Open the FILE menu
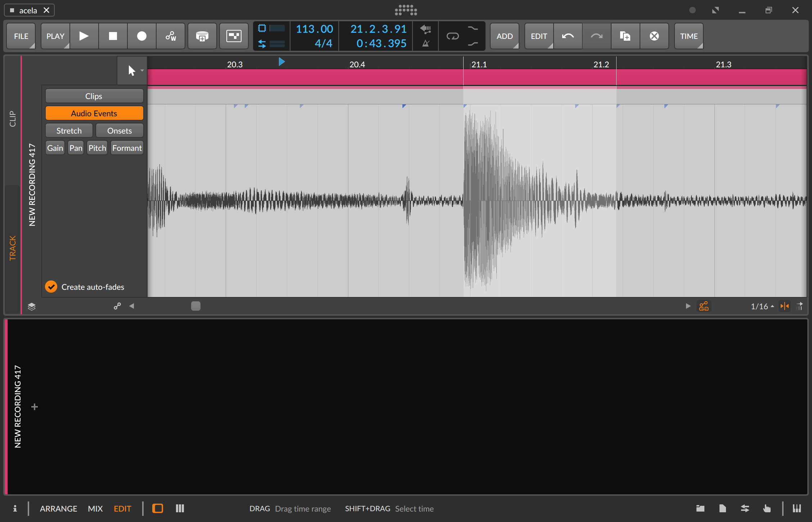The height and width of the screenshot is (522, 812). tap(21, 36)
